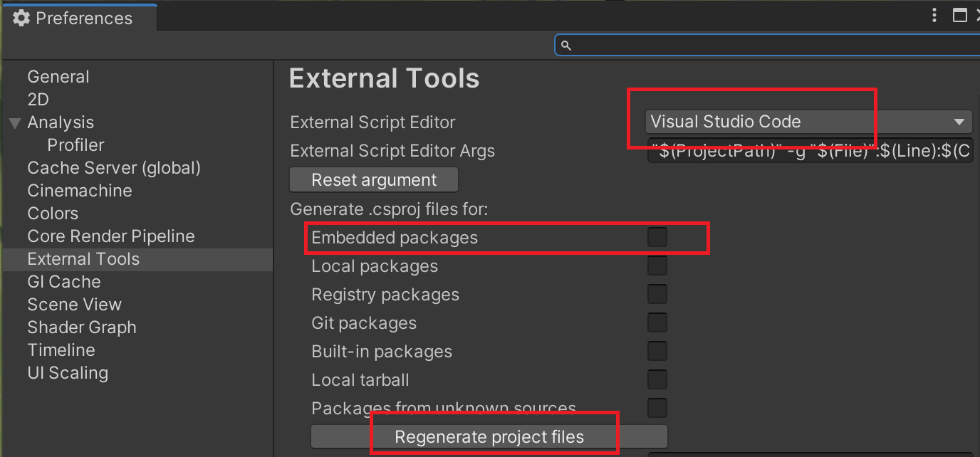Open Scene View preferences

coord(74,305)
